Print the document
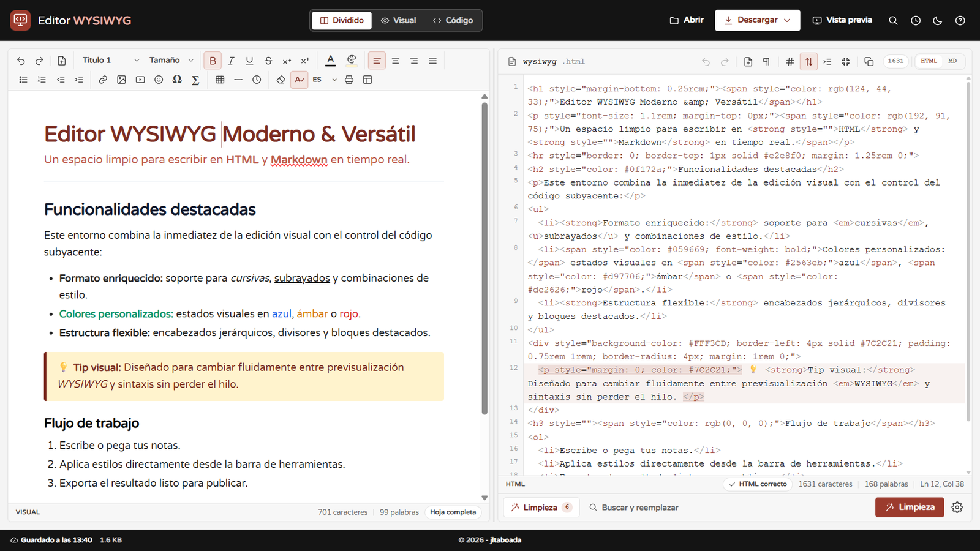Viewport: 980px width, 551px height. (349, 80)
